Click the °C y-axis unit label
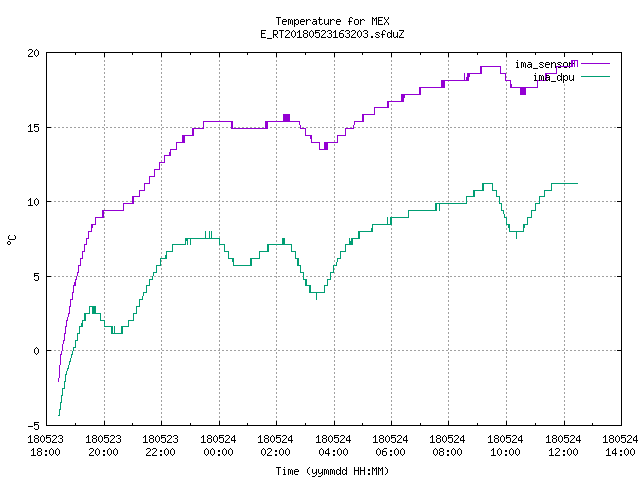Screen dimensions: 640x480 point(12,240)
